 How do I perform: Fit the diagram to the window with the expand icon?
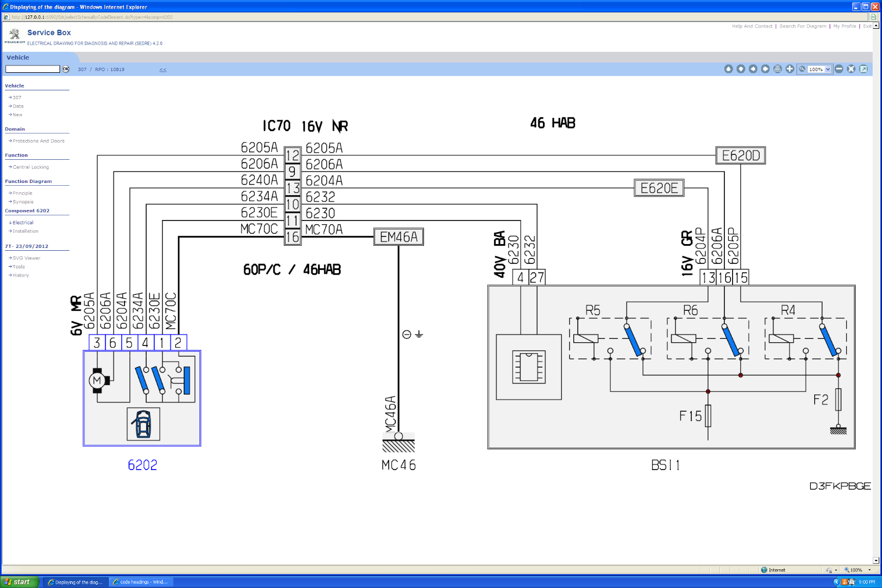click(851, 69)
